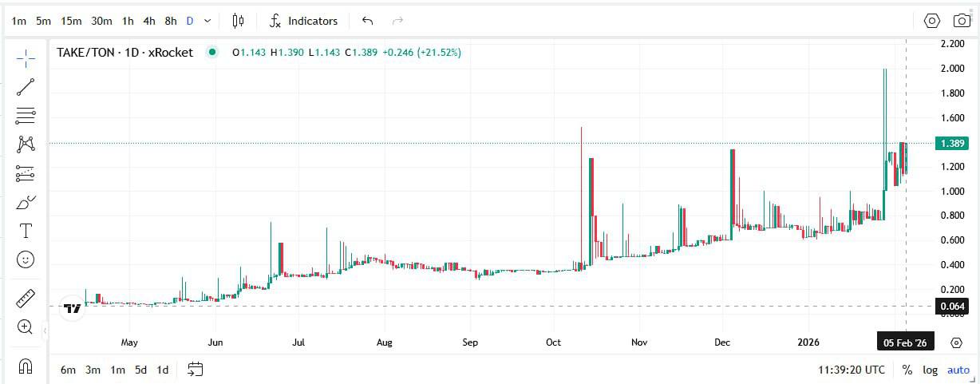Image resolution: width=980 pixels, height=384 pixels.
Task: Select the 6m date range
Action: 68,370
